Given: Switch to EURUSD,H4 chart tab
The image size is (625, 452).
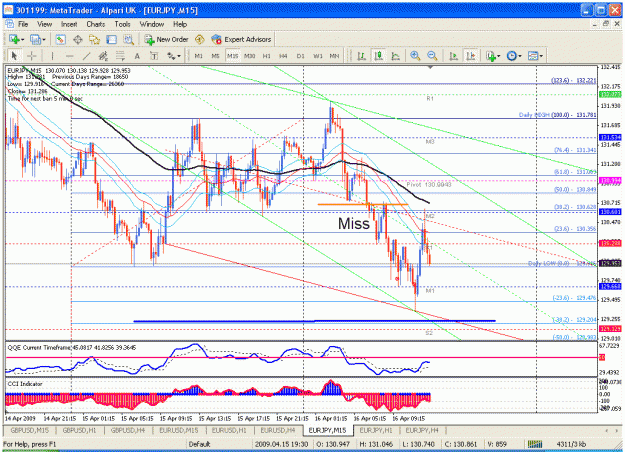Looking at the screenshot, I should pyautogui.click(x=278, y=430).
